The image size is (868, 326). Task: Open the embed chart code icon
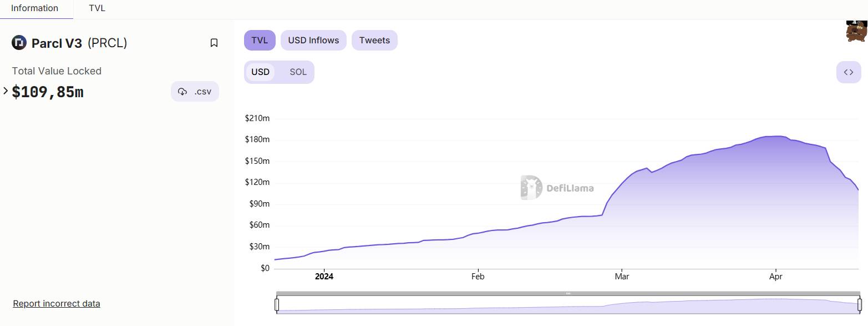(x=849, y=72)
